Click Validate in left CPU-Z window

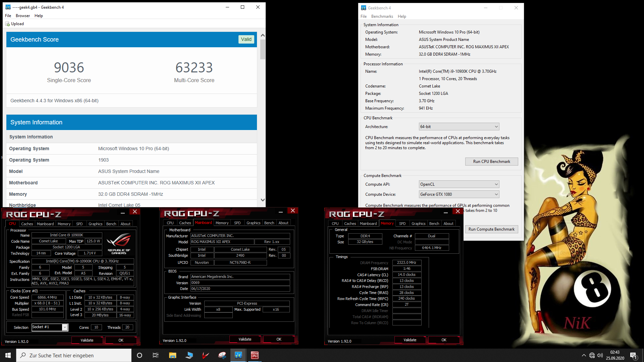click(x=87, y=340)
